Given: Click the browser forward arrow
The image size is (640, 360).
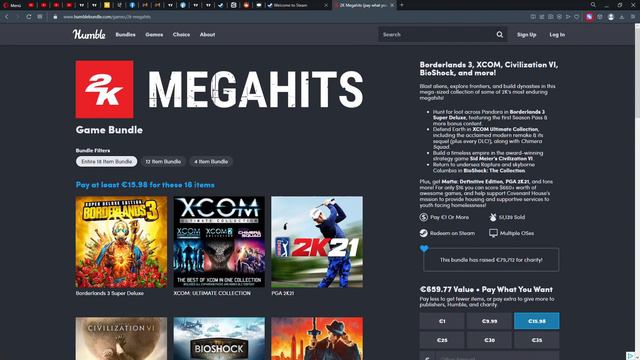Looking at the screenshot, I should (x=18, y=17).
